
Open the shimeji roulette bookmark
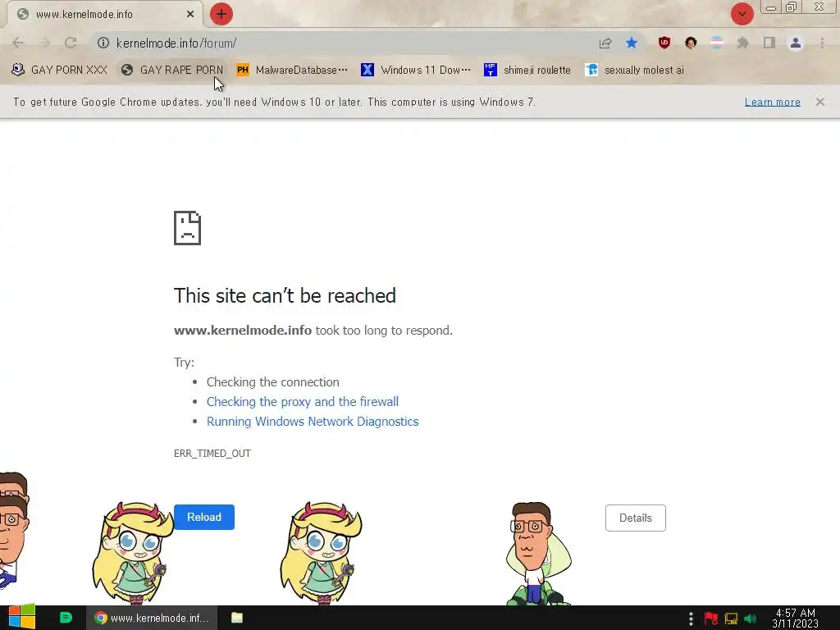coord(527,71)
